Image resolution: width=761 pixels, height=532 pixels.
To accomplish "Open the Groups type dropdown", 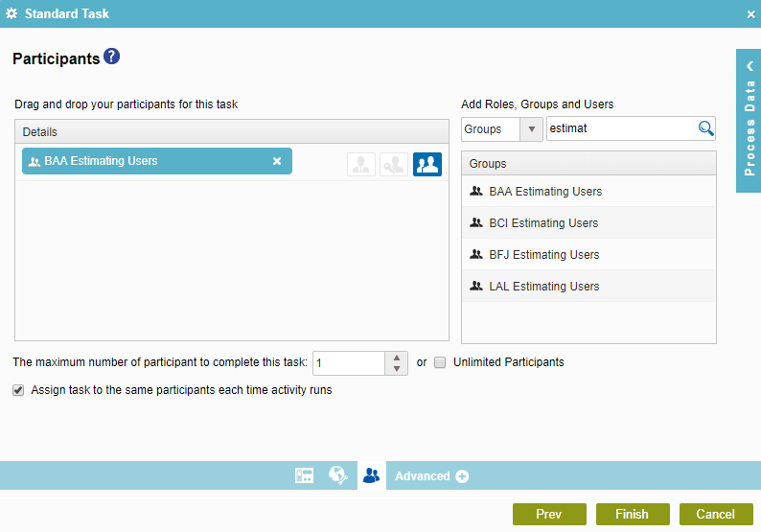I will coord(530,128).
